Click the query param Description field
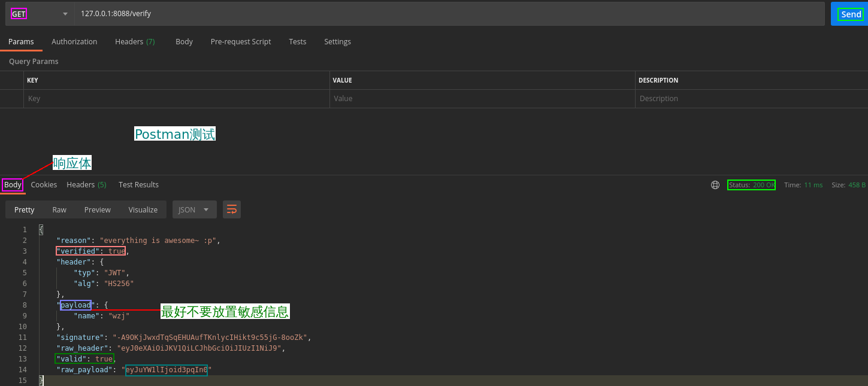The image size is (868, 386). coord(751,99)
